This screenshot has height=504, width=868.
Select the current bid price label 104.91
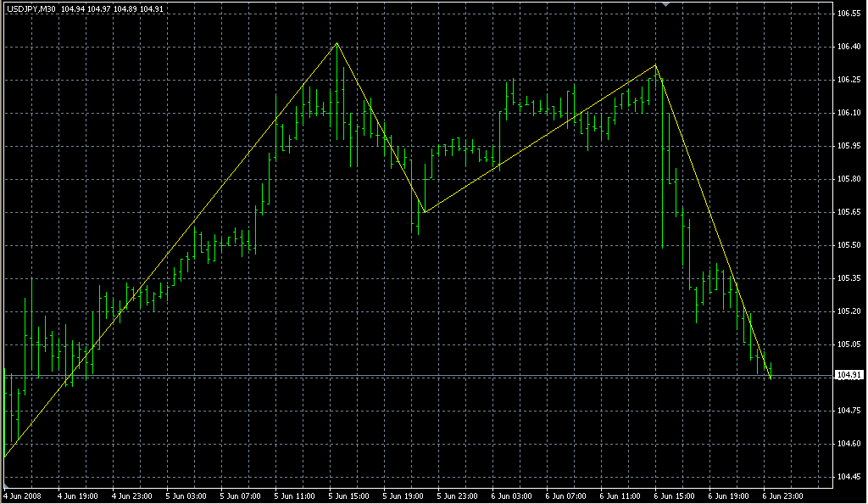[x=849, y=375]
